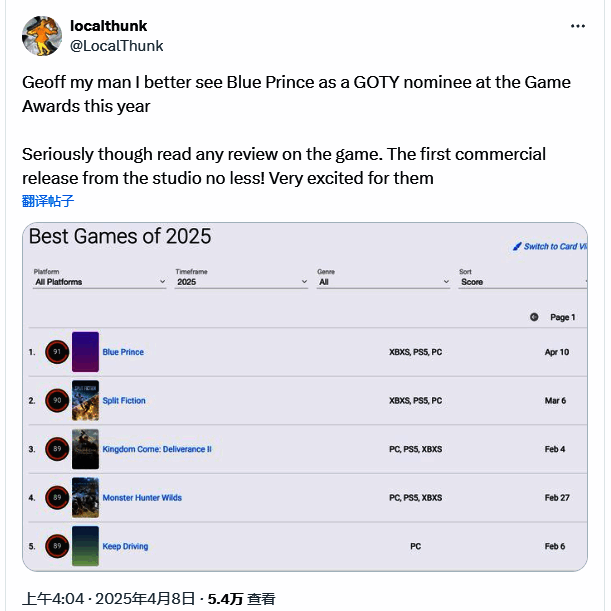Click the tweet timestamp April 8, 2025
This screenshot has width=611, height=611.
(x=109, y=598)
